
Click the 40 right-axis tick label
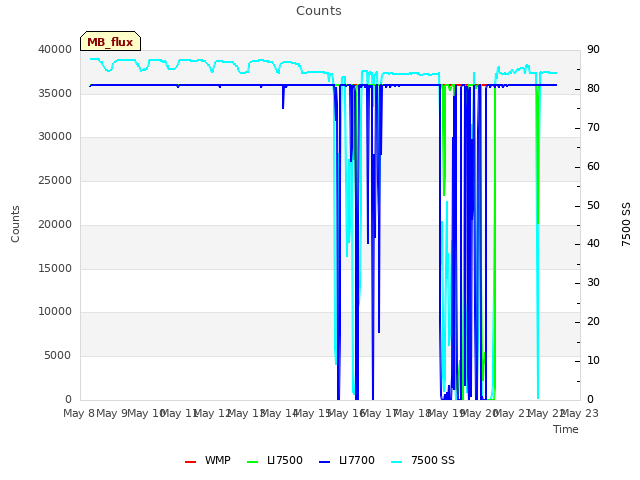[x=593, y=244]
